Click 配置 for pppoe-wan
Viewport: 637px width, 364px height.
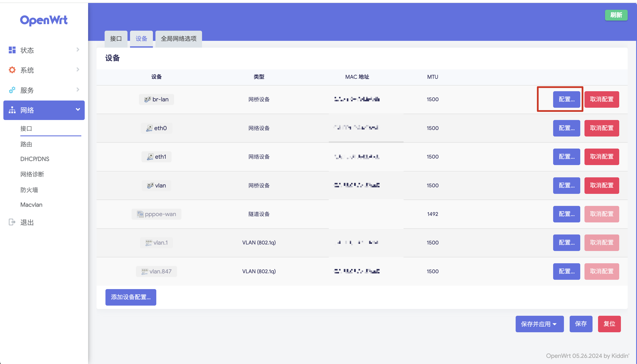(x=566, y=214)
